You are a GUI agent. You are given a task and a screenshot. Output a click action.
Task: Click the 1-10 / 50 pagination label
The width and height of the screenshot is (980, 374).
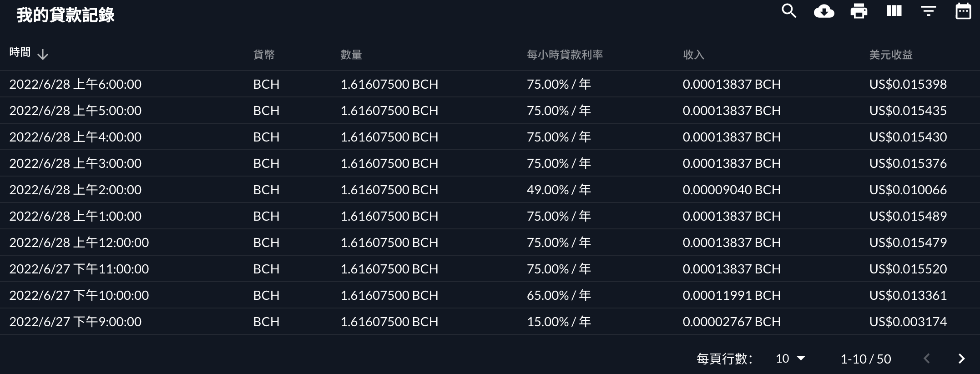tap(866, 359)
